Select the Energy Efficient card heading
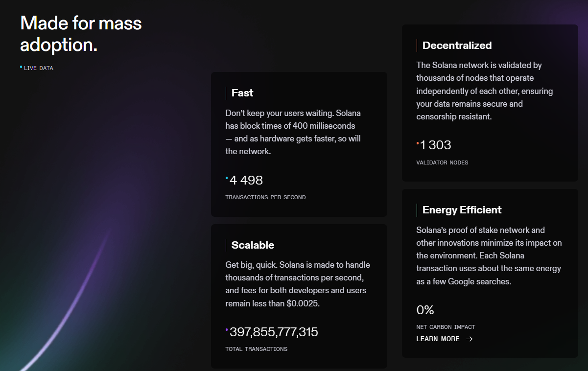The width and height of the screenshot is (588, 371). [x=462, y=210]
